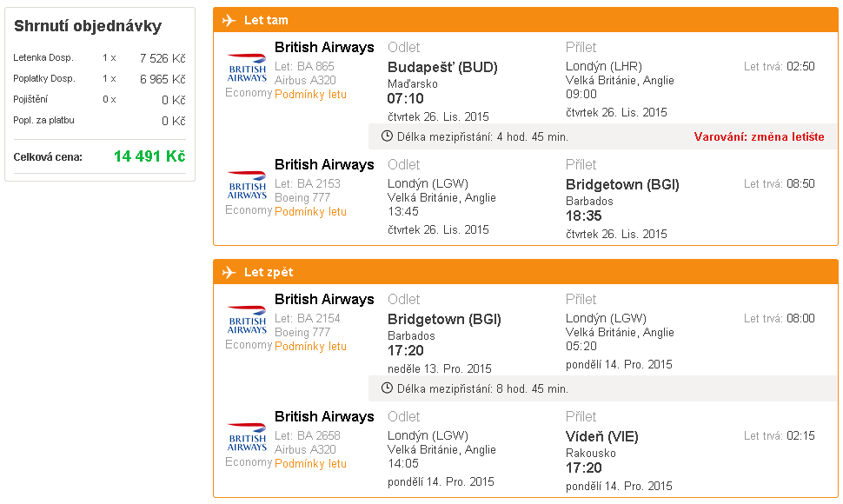
Task: Click the airplane icon beside Let tam
Action: pos(229,20)
